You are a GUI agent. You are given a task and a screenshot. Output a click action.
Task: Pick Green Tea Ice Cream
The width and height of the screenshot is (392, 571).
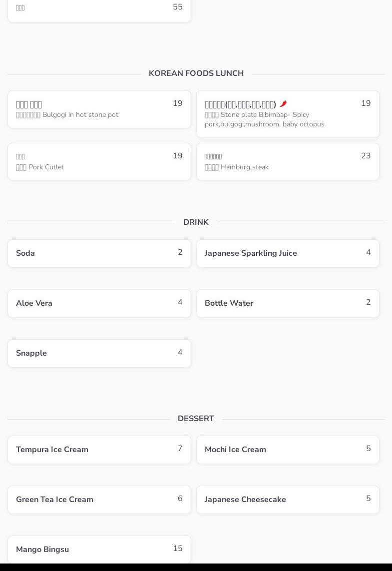[99, 500]
